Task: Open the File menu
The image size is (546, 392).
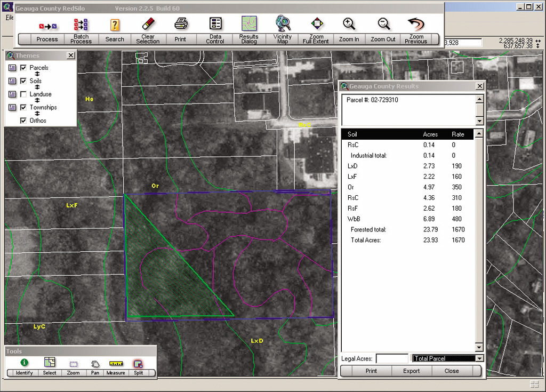Action: pos(10,18)
